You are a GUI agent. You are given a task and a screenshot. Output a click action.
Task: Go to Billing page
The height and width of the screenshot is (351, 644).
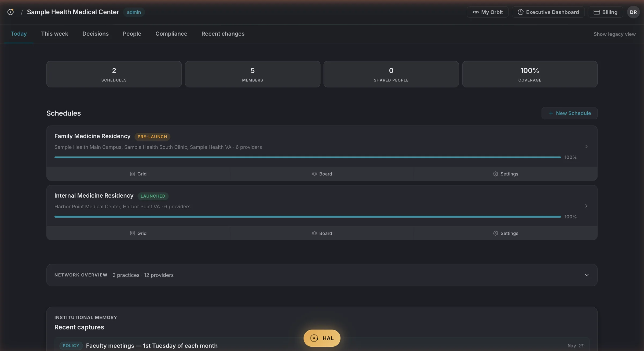click(x=605, y=12)
